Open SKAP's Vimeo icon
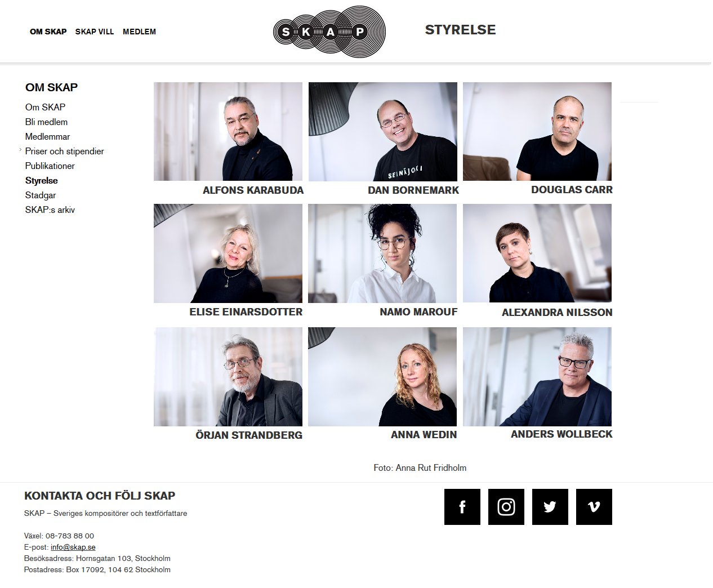This screenshot has height=588, width=713. click(594, 507)
